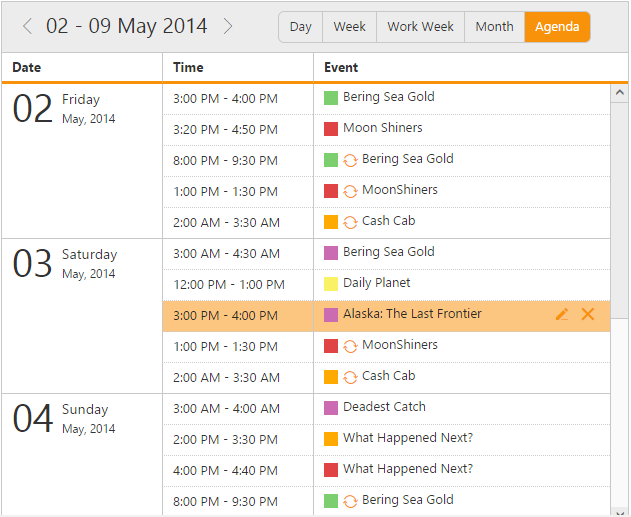Viewport: 631px width, 517px height.
Task: Delete the Alaska: The Last Frontier event
Action: pyautogui.click(x=588, y=315)
